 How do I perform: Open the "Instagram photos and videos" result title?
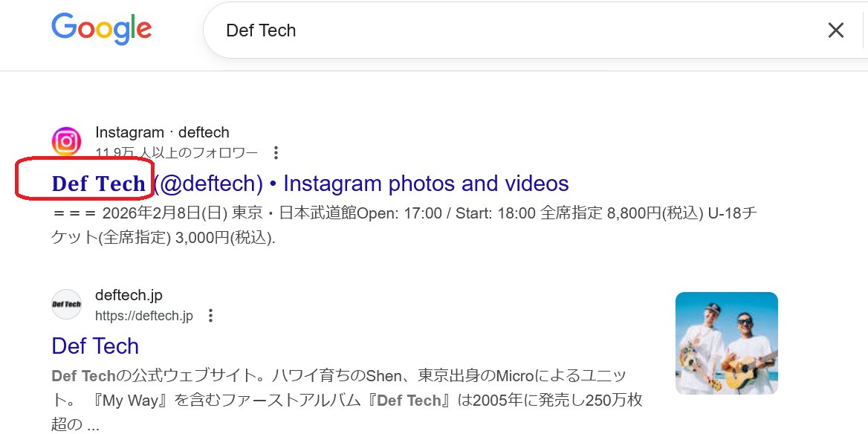click(426, 183)
